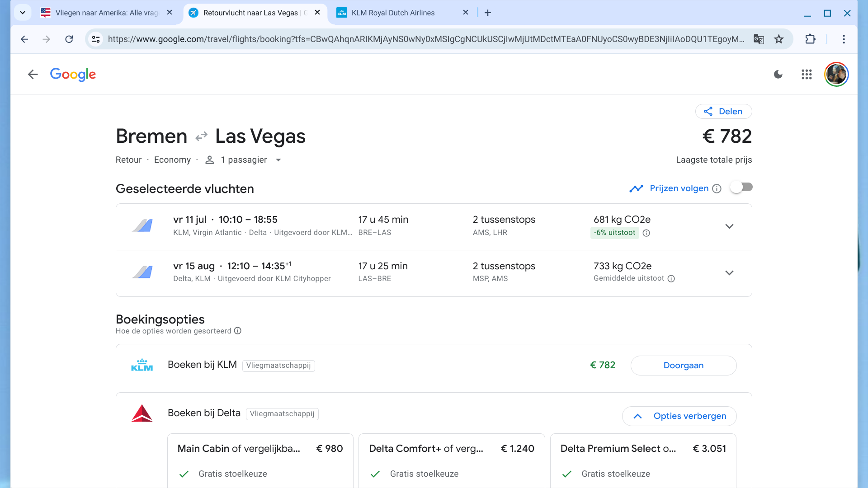Collapse Delta options with Opties verbergen
Screen dimensions: 868x488
coord(679,416)
